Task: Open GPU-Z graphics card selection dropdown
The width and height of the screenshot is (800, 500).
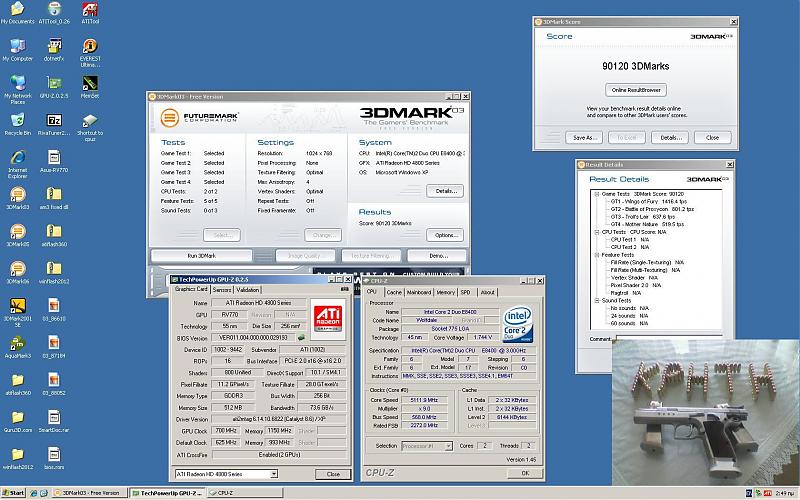Action: point(274,474)
